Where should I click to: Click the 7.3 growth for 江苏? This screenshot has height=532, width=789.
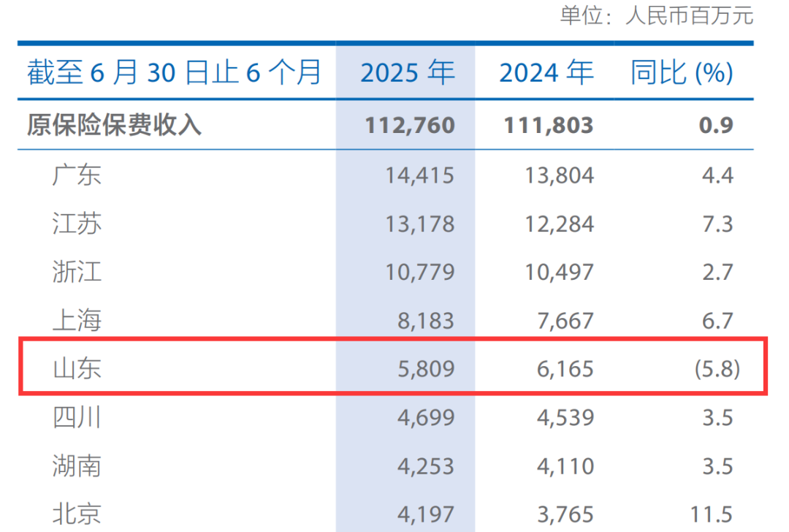(718, 224)
